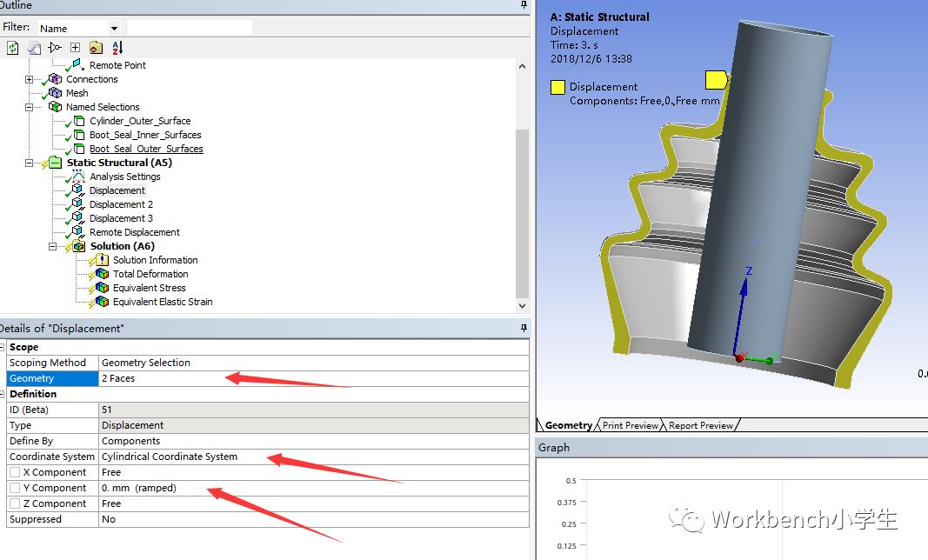The image size is (928, 560).
Task: Click the Solution Information icon
Action: point(102,260)
